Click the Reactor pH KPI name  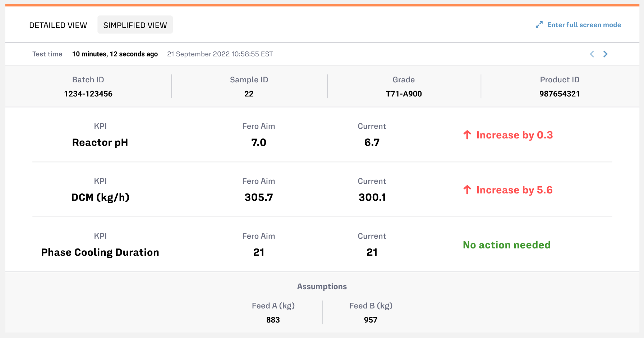100,143
